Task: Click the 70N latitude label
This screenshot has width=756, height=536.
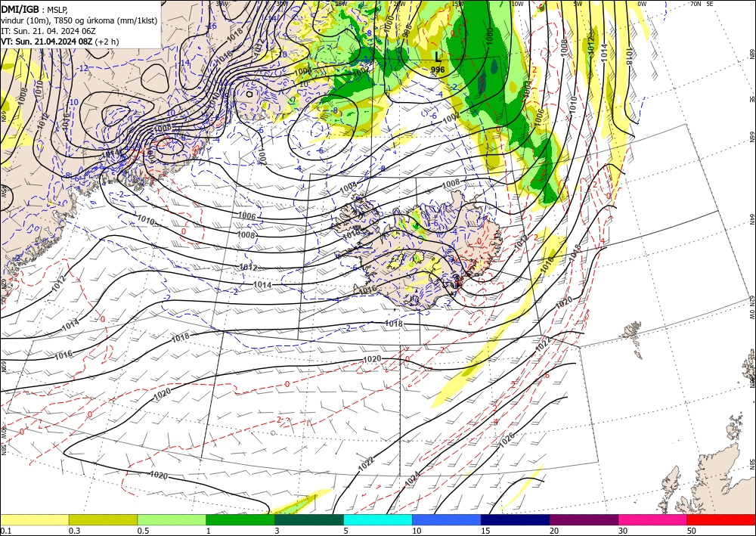Action: click(696, 3)
